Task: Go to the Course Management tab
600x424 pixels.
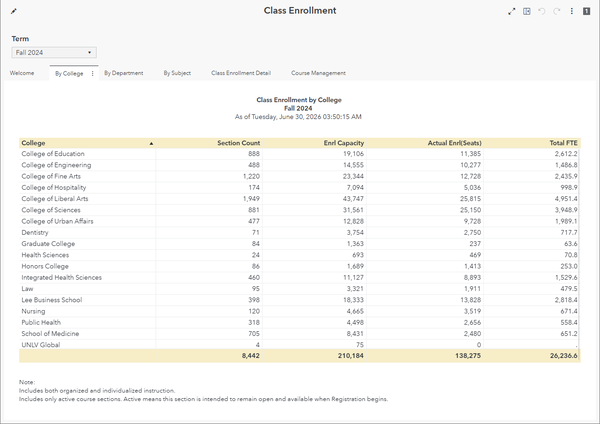Action: tap(318, 73)
